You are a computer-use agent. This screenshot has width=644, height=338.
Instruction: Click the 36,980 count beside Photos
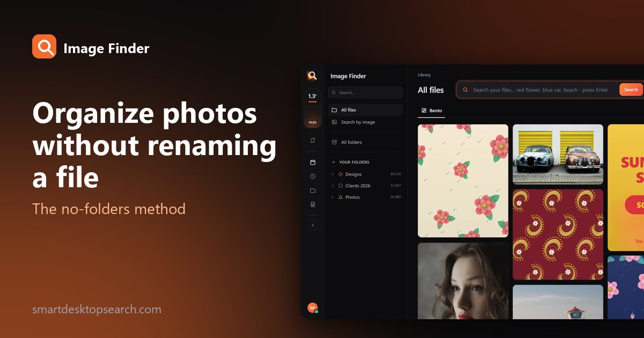(x=396, y=197)
